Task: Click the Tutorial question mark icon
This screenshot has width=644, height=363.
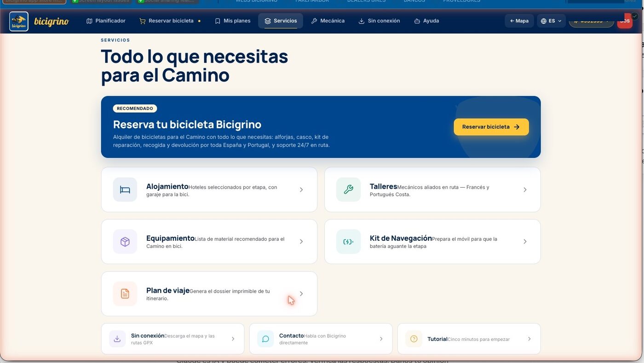Action: (414, 339)
